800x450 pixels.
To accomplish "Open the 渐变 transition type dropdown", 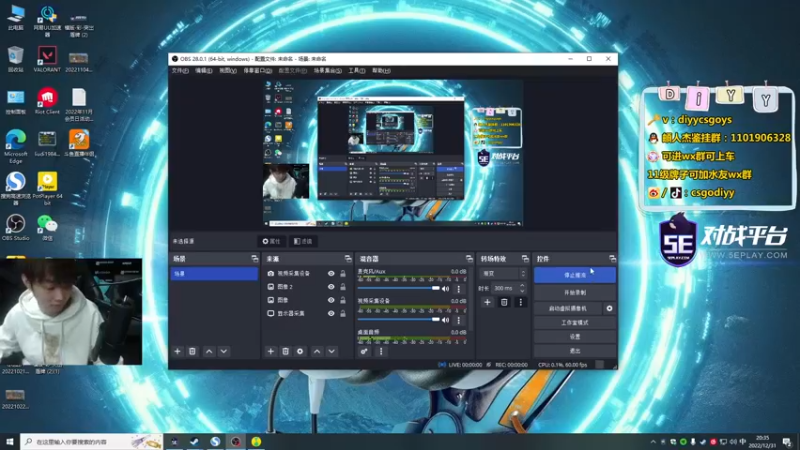I will coord(503,273).
